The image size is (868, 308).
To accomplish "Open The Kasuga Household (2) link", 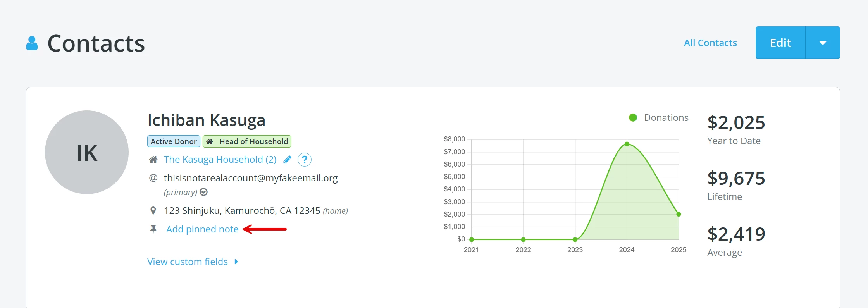I will [x=220, y=160].
